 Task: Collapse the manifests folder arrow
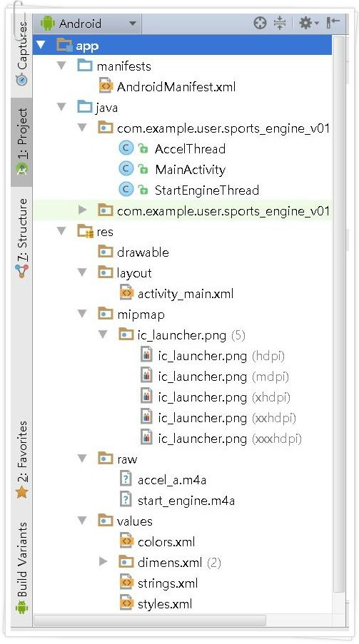tap(62, 66)
